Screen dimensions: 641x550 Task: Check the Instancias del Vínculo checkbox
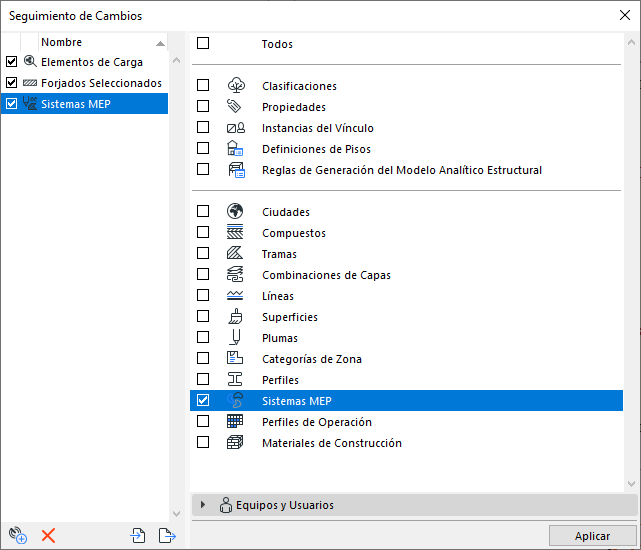point(203,127)
